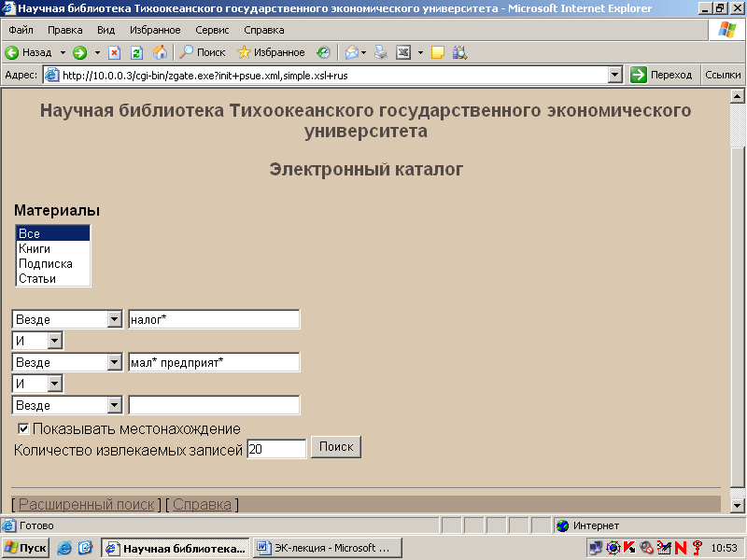This screenshot has width=747, height=560.
Task: Open the Справка menu in menu bar
Action: coord(264,30)
